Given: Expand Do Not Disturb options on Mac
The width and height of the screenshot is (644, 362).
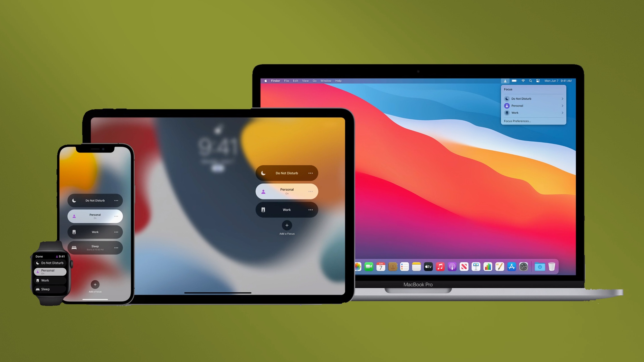Looking at the screenshot, I should point(562,98).
